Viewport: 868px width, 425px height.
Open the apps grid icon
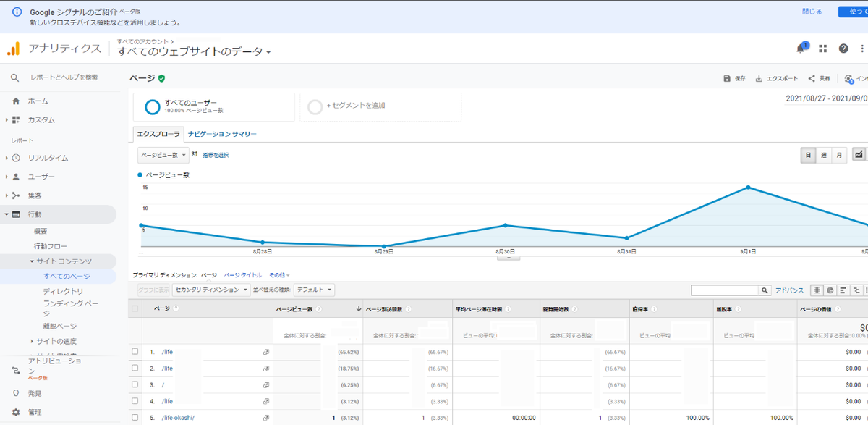[x=822, y=49]
